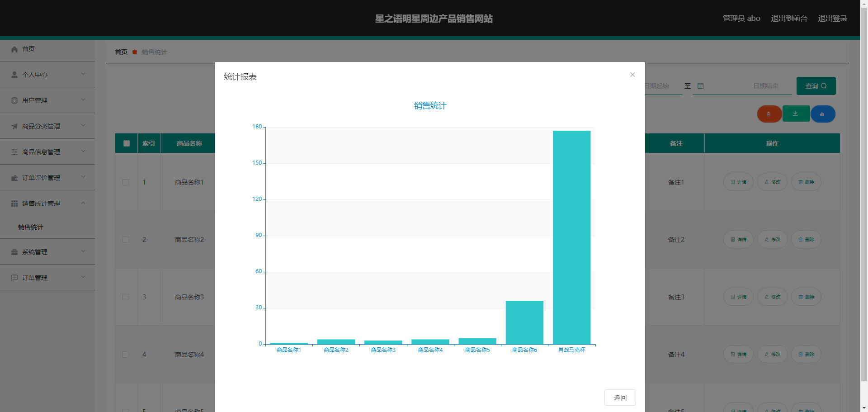This screenshot has height=412, width=868.
Task: Click the 商品名称2 axis label in chart
Action: pos(336,350)
